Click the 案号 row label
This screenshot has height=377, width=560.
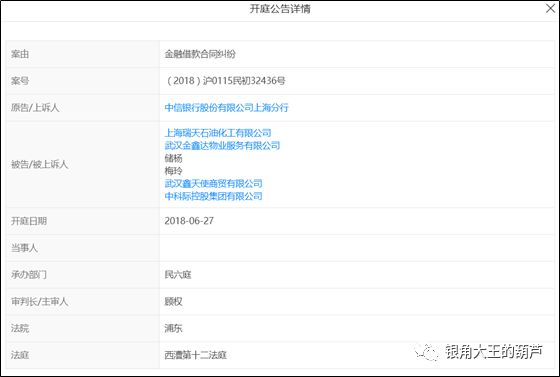pyautogui.click(x=20, y=81)
